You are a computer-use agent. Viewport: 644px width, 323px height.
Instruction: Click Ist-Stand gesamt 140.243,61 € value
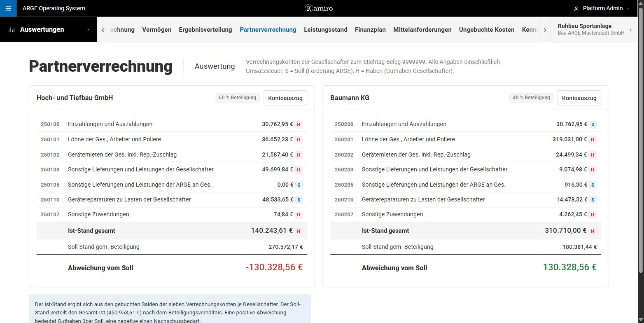click(272, 230)
